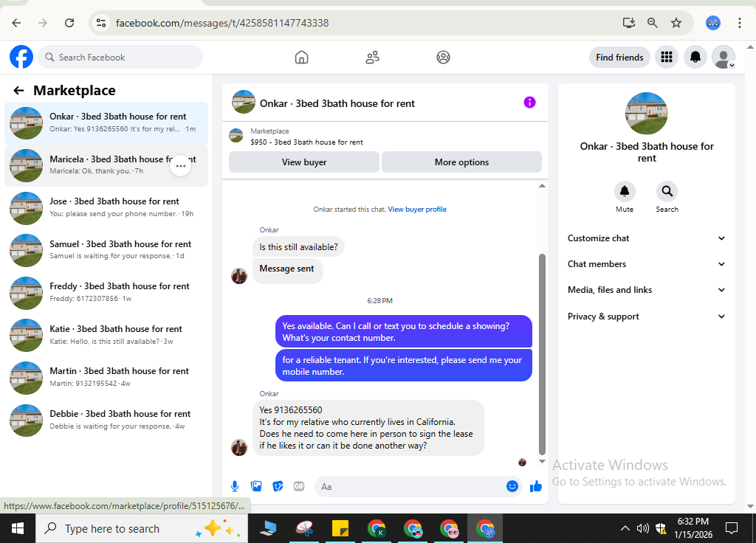
Task: Click the More options button
Action: (461, 162)
